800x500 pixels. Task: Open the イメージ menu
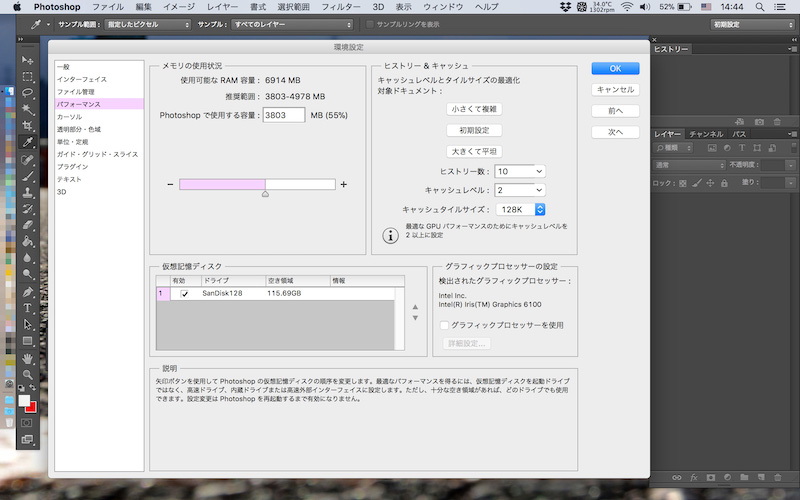(x=179, y=7)
